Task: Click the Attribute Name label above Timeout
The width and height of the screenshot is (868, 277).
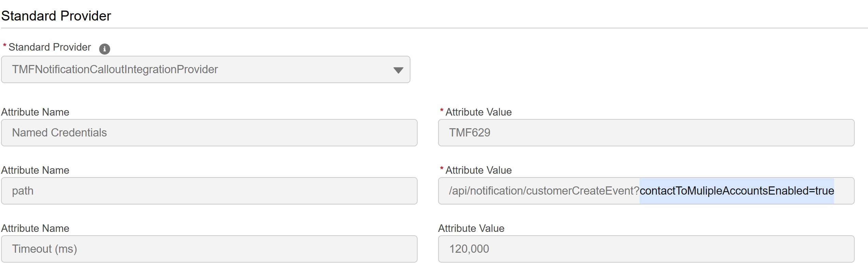Action: pyautogui.click(x=35, y=228)
